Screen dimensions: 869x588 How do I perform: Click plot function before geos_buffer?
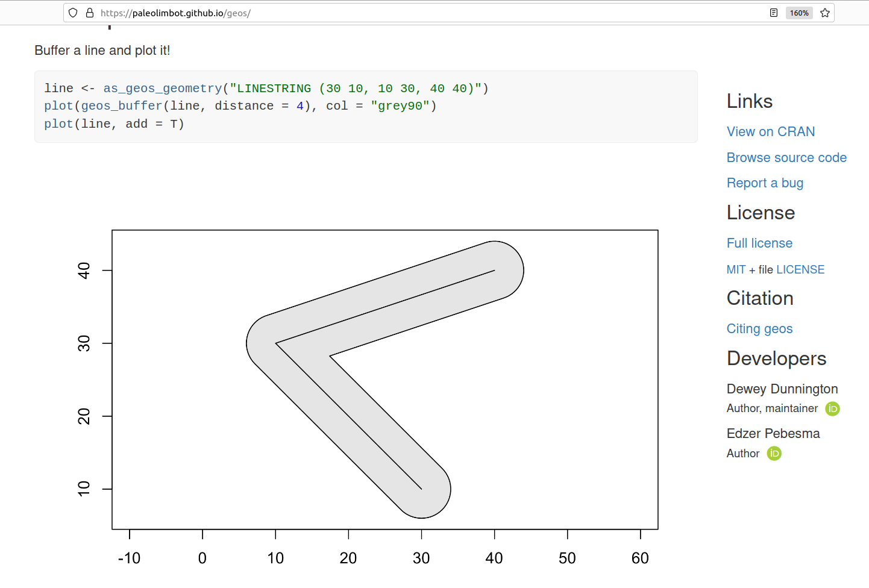[58, 106]
